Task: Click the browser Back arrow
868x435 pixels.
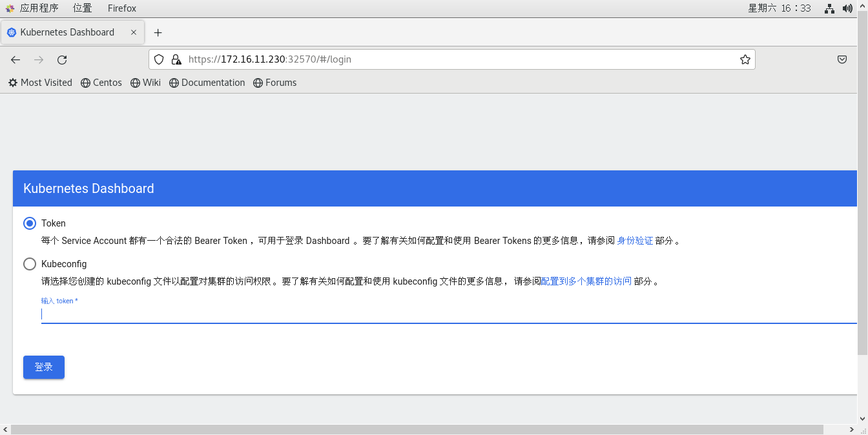Action: pos(15,60)
